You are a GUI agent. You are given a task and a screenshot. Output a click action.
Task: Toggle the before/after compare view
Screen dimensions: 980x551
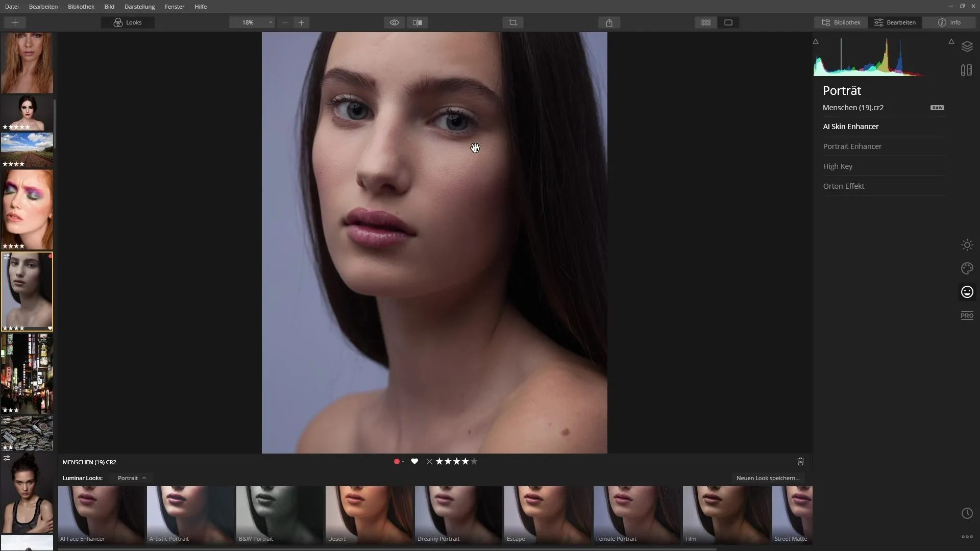(418, 22)
